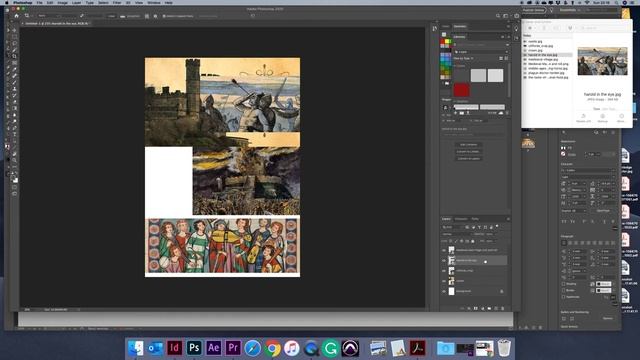Toggle visibility of the Background layer

pos(444,291)
